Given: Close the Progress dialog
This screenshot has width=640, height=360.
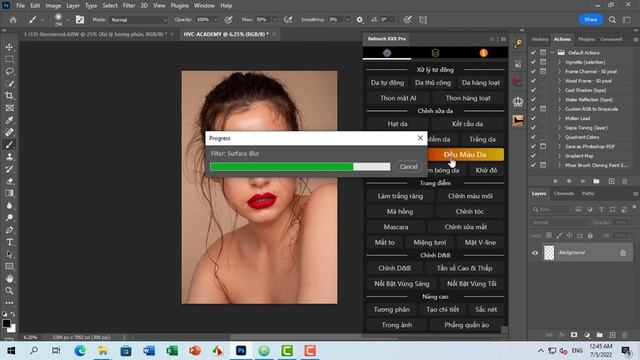Looking at the screenshot, I should click(420, 138).
